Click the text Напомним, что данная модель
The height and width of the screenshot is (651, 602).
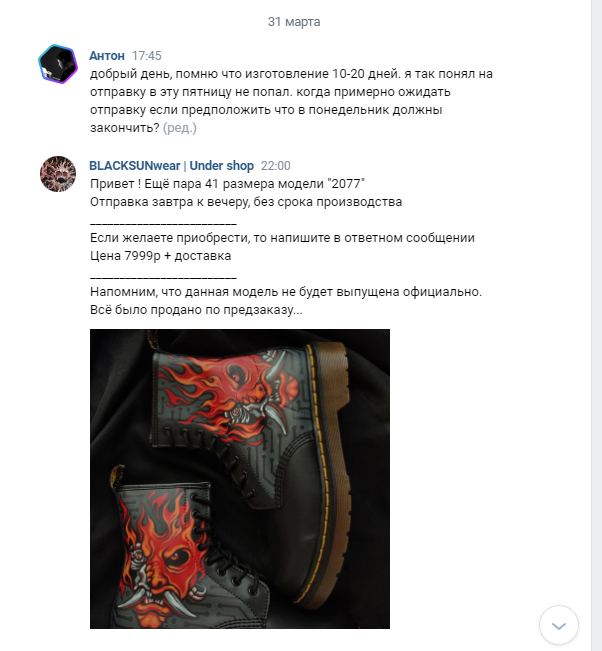(286, 292)
